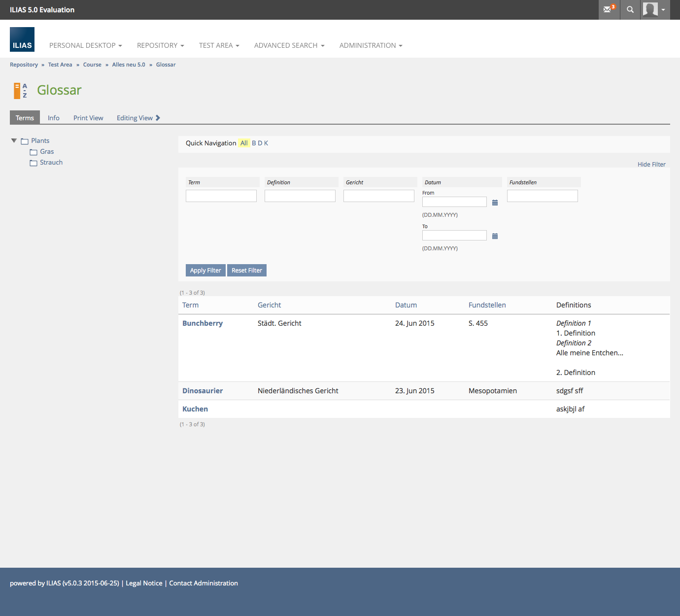Focus the Term filter input field
Viewport: 680px width, 616px height.
tap(221, 196)
